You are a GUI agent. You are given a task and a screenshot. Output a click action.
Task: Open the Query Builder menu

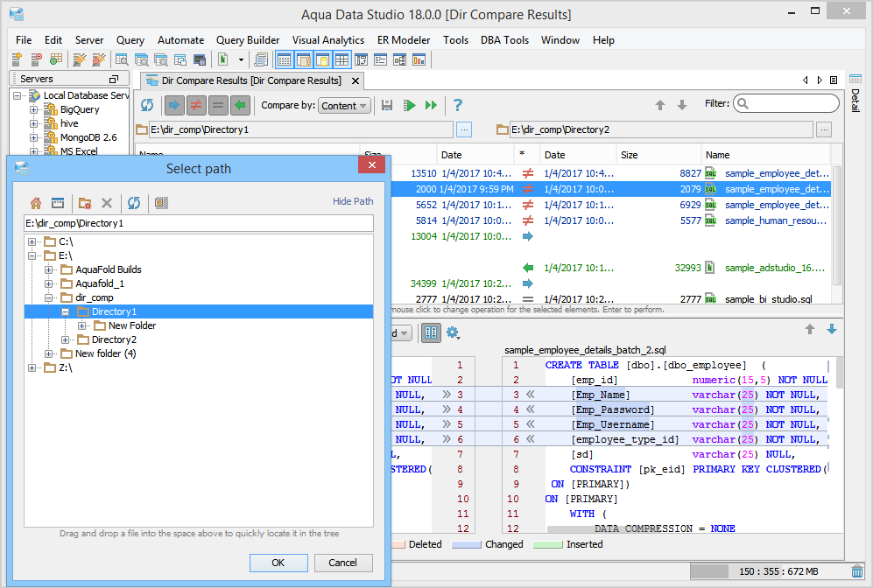click(x=248, y=40)
